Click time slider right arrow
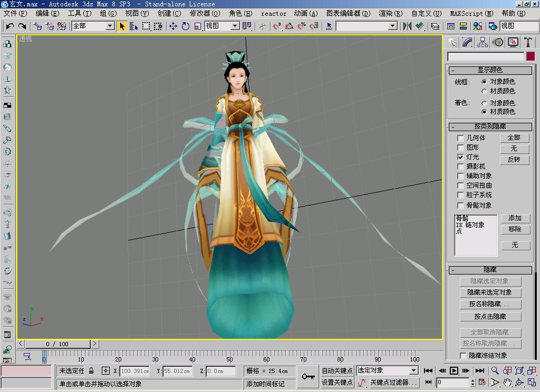The width and height of the screenshot is (540, 392). (x=94, y=344)
